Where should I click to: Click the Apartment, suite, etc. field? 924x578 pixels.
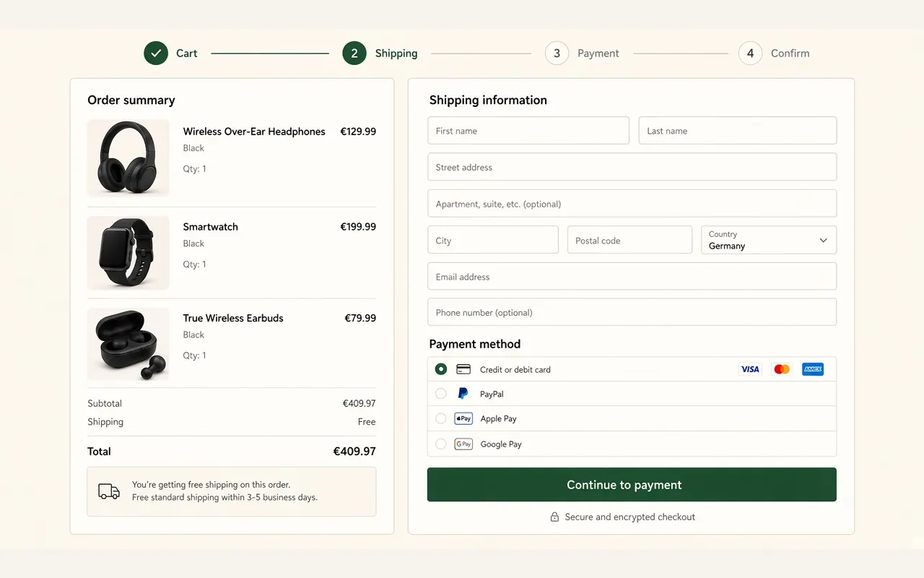632,204
